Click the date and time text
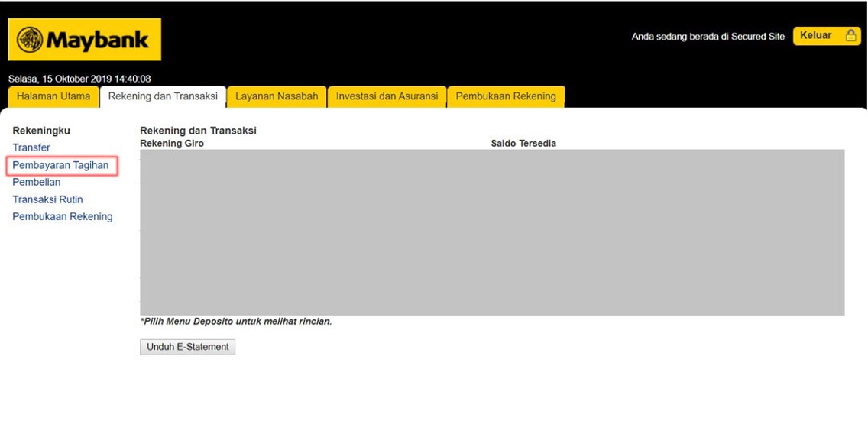This screenshot has width=868, height=447. pos(79,79)
